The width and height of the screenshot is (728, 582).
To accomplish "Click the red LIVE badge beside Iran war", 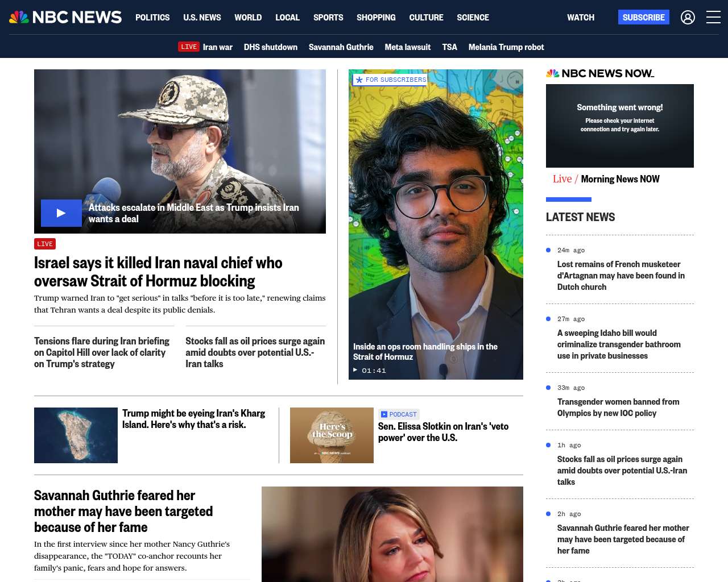I will click(x=189, y=47).
